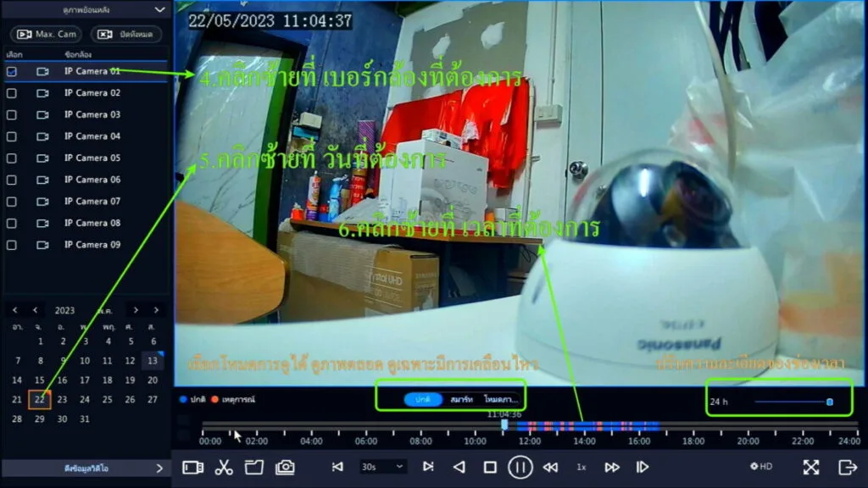Viewport: 868px width, 488px height.
Task: Open the 30s skip interval dropdown
Action: 383,467
